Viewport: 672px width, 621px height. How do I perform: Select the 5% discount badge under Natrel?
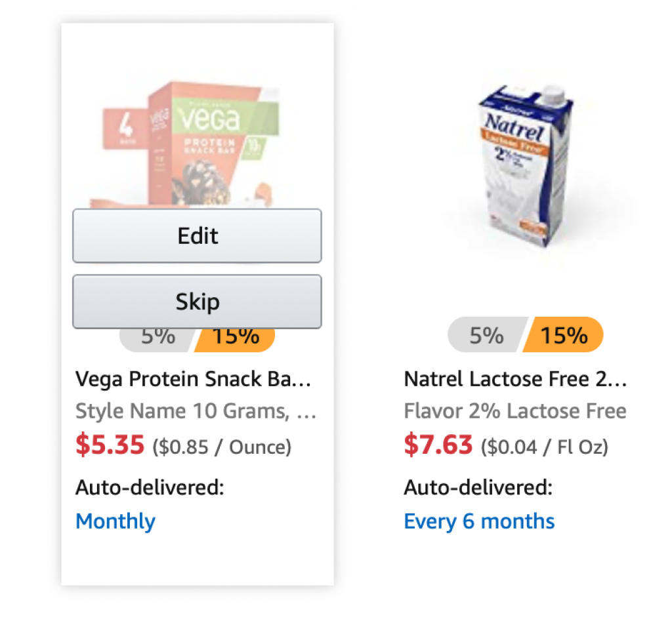click(x=486, y=335)
